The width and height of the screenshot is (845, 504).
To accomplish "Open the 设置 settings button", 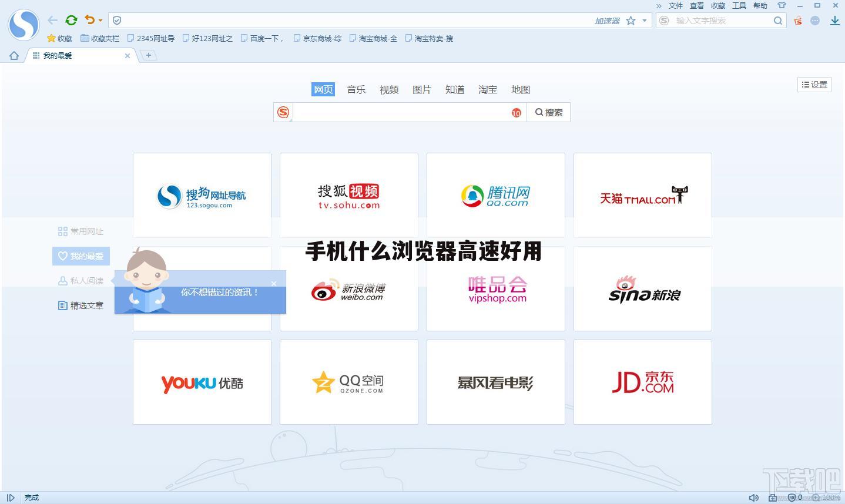I will [x=814, y=85].
